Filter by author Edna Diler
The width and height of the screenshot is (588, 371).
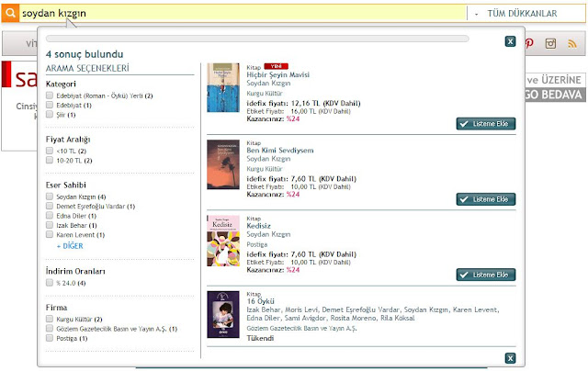coord(50,215)
